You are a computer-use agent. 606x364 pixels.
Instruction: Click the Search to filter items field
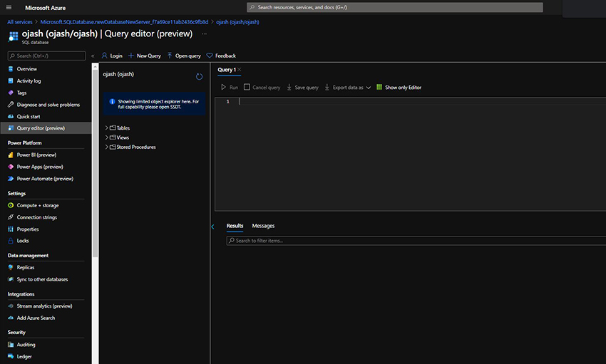pos(416,241)
